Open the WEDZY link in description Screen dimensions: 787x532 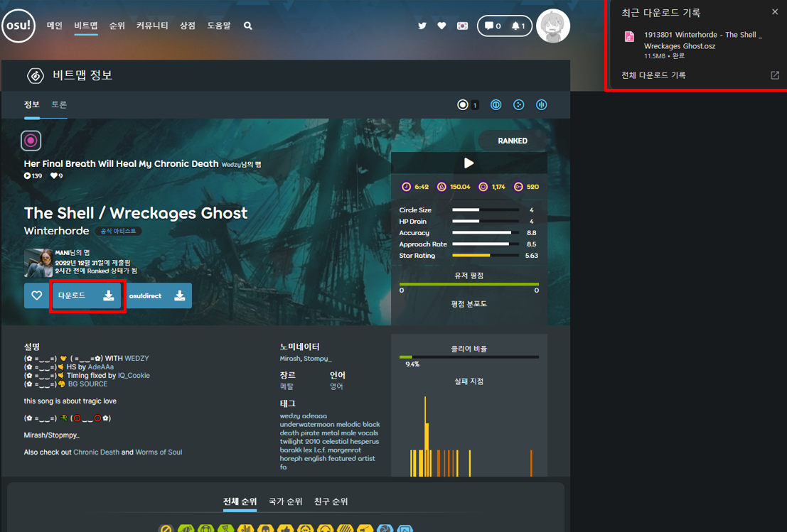click(137, 359)
